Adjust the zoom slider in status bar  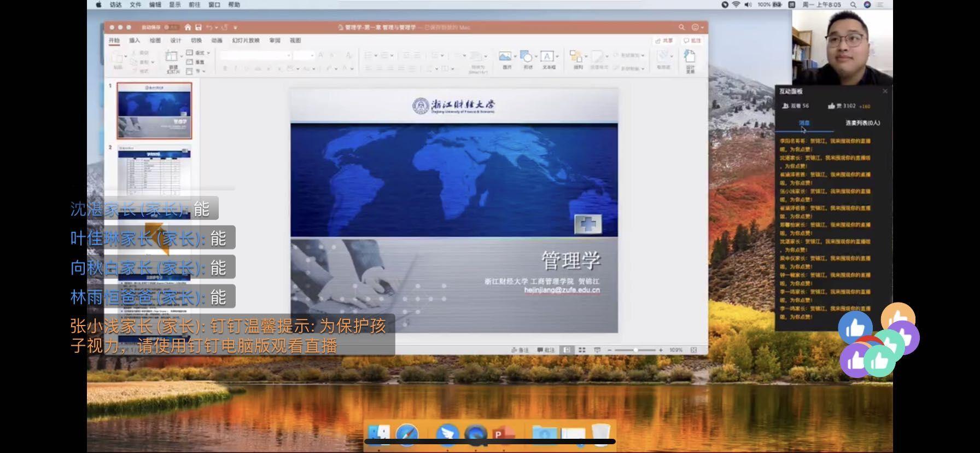click(635, 350)
